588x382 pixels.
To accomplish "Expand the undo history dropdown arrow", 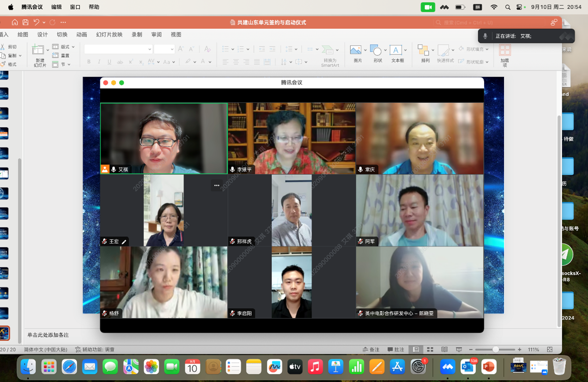I will click(44, 22).
